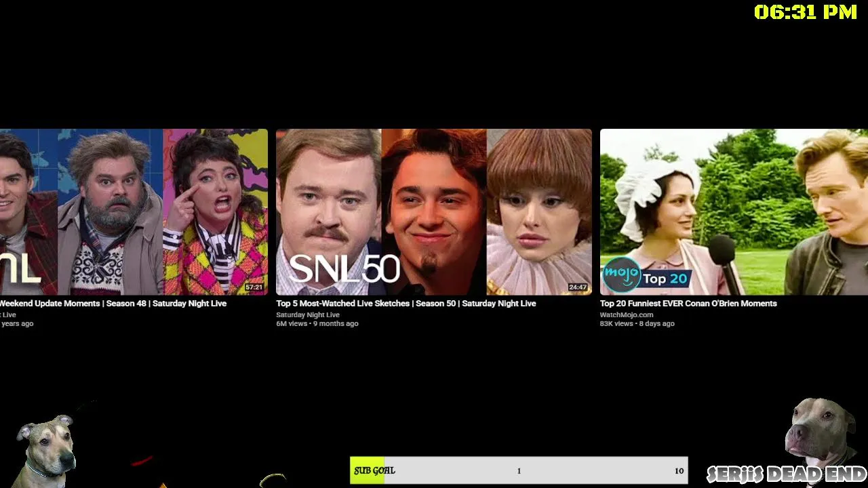Click '6M views • 9 months ago' text
The width and height of the screenshot is (868, 488).
[x=317, y=324]
